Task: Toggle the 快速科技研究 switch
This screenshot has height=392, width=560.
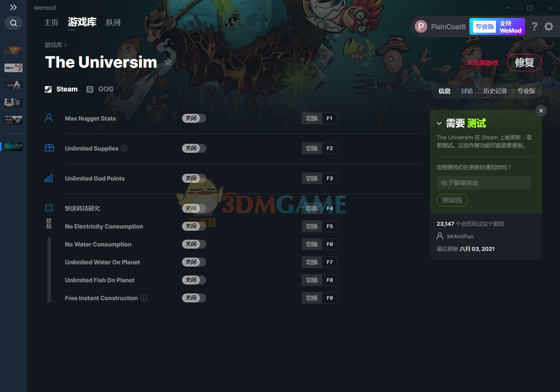Action: (x=194, y=208)
